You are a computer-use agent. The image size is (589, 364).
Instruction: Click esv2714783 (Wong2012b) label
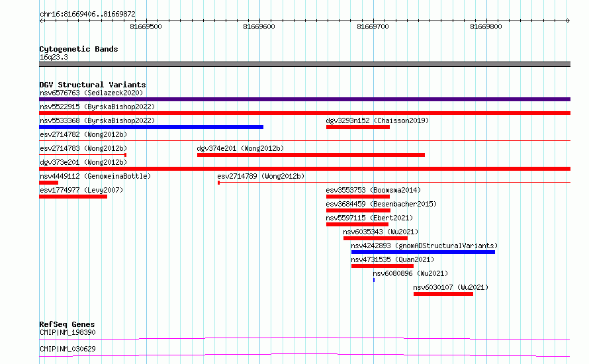click(83, 148)
